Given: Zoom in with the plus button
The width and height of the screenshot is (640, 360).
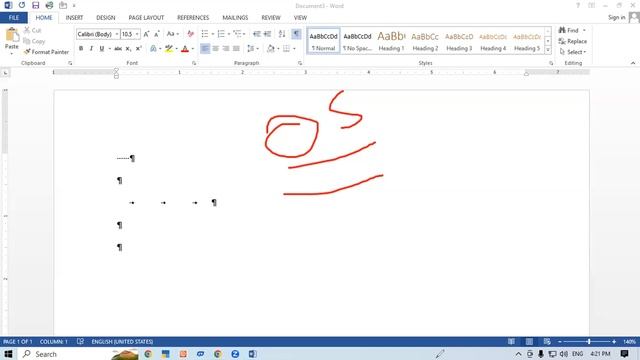Looking at the screenshot, I should [x=614, y=342].
